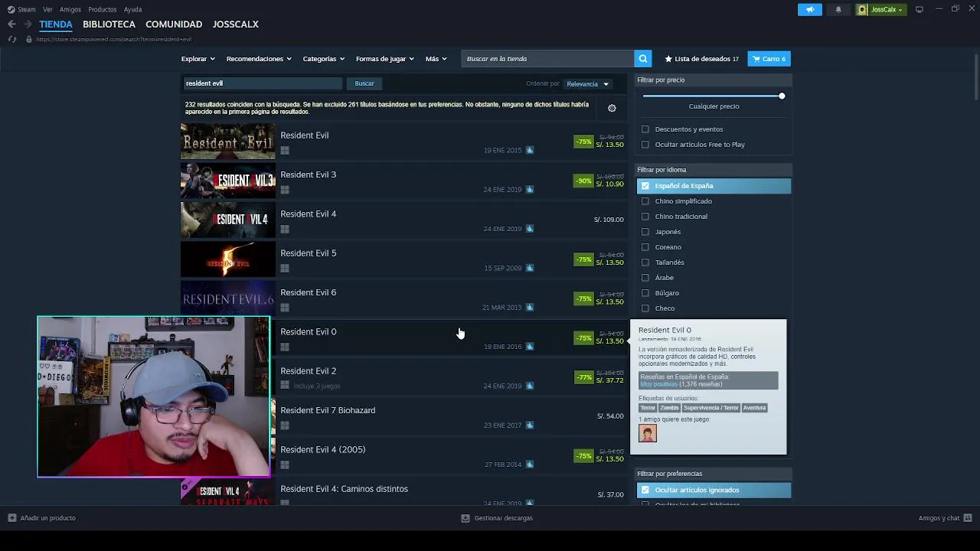980x551 pixels.
Task: Click Windows icon under Resident Evil 5
Action: click(x=285, y=269)
